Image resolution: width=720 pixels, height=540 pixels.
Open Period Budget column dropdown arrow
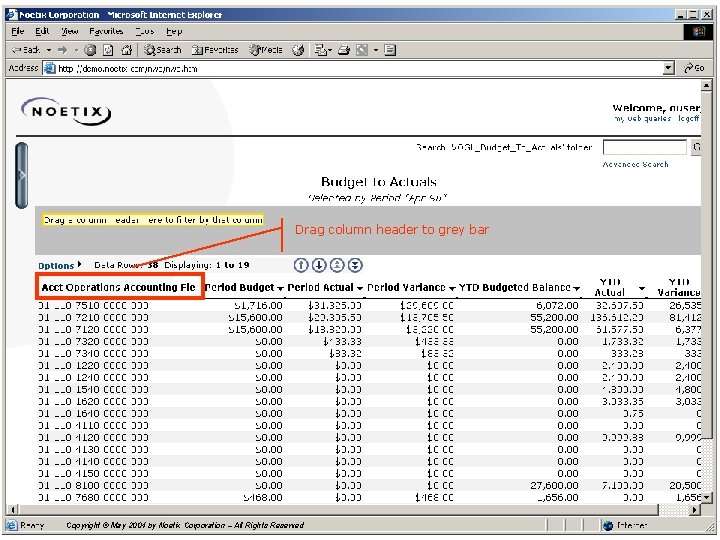pos(280,288)
